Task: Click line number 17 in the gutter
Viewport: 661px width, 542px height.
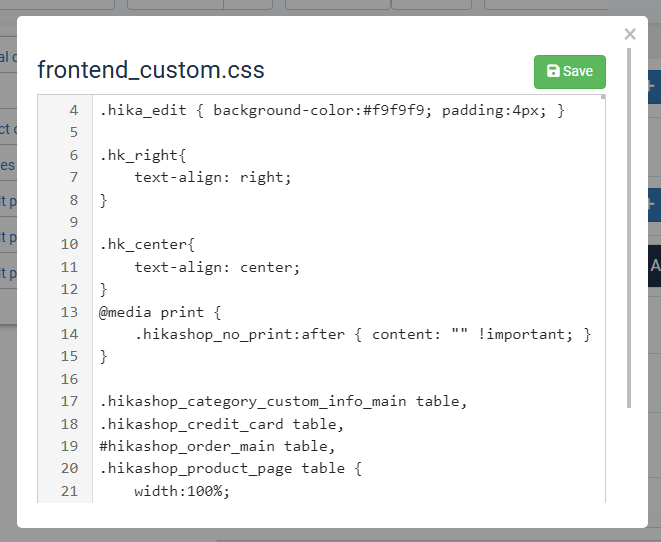Action: coord(69,401)
